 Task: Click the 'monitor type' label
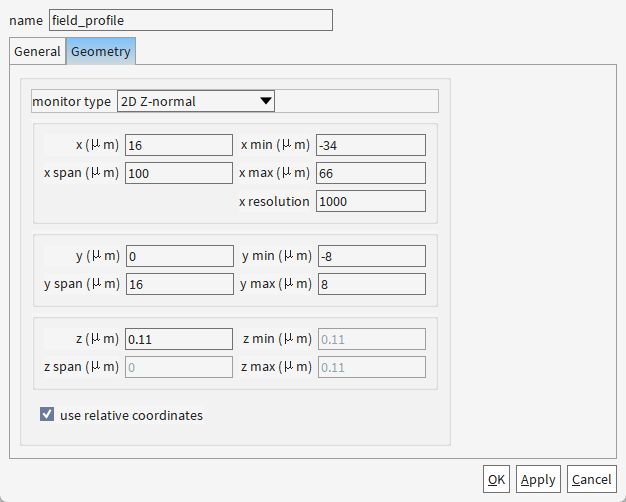click(71, 101)
